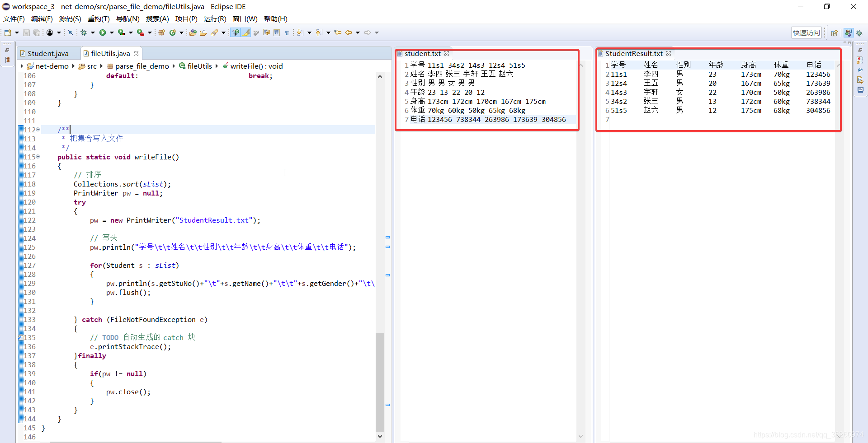Toggle the Breadcrumb toolbar button
Viewport: 868px width, 443px height.
pos(236,33)
